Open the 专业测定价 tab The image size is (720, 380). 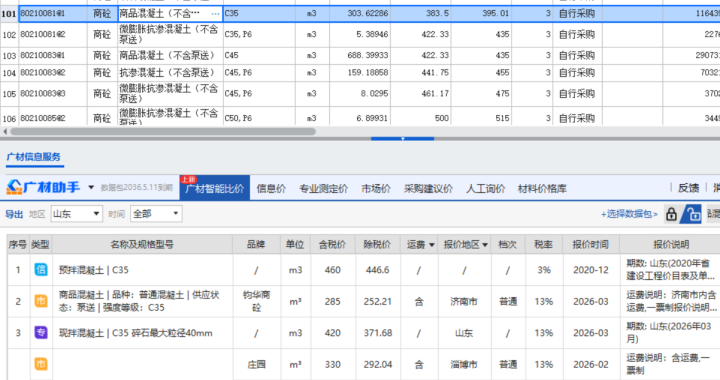(x=323, y=189)
